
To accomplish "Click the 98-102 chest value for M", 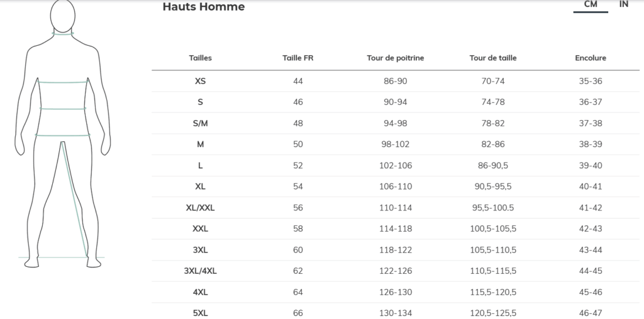I will 395,144.
